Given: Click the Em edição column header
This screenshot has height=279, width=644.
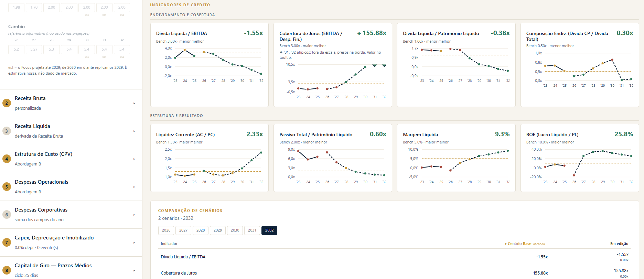Looking at the screenshot, I should (619, 244).
